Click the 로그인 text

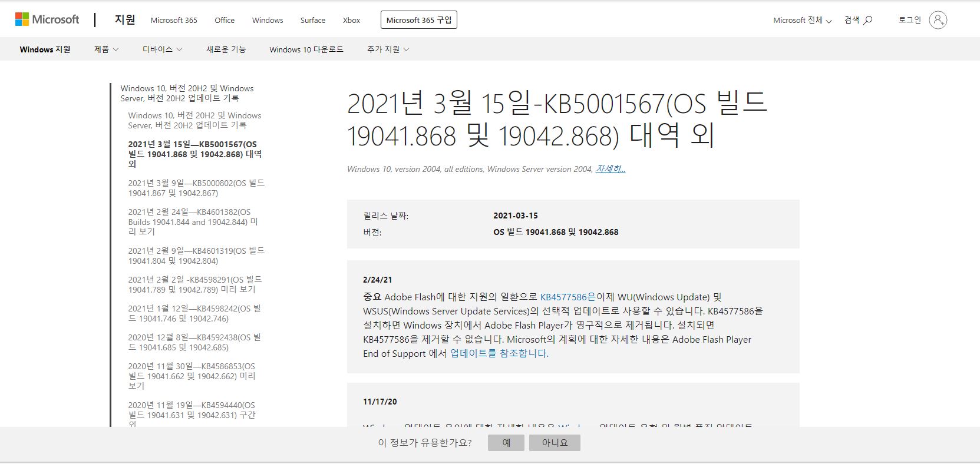pyautogui.click(x=909, y=20)
